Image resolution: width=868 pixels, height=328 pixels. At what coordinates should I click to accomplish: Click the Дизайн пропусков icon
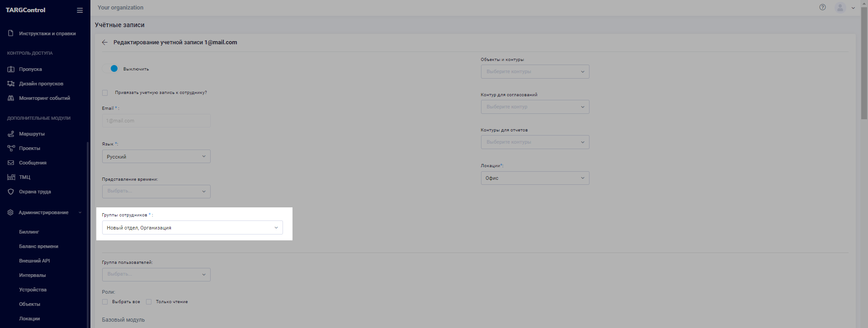pos(11,84)
